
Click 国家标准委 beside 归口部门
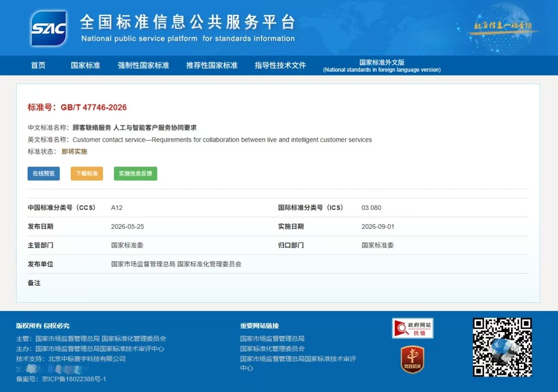[378, 245]
